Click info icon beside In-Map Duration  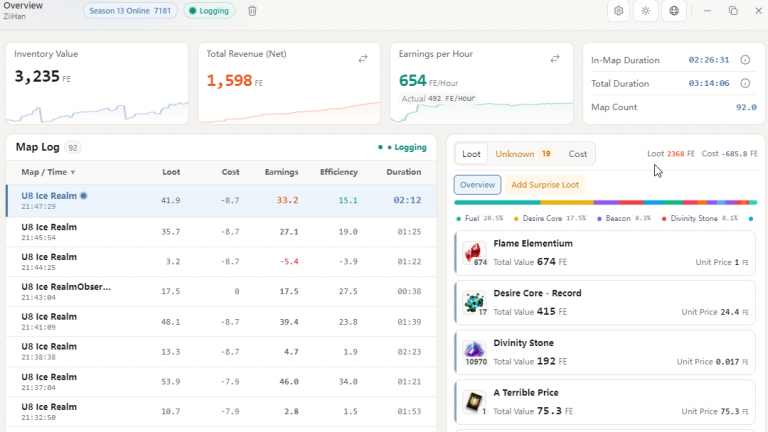pyautogui.click(x=745, y=60)
